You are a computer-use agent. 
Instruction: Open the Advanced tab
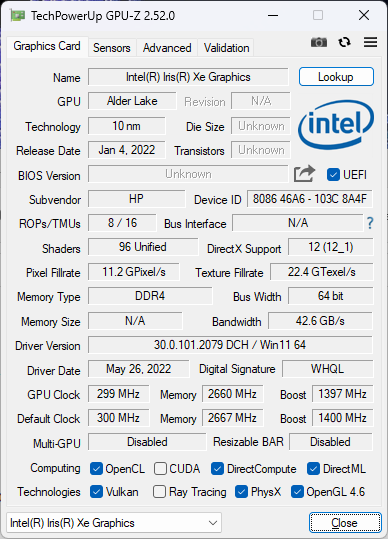click(167, 48)
